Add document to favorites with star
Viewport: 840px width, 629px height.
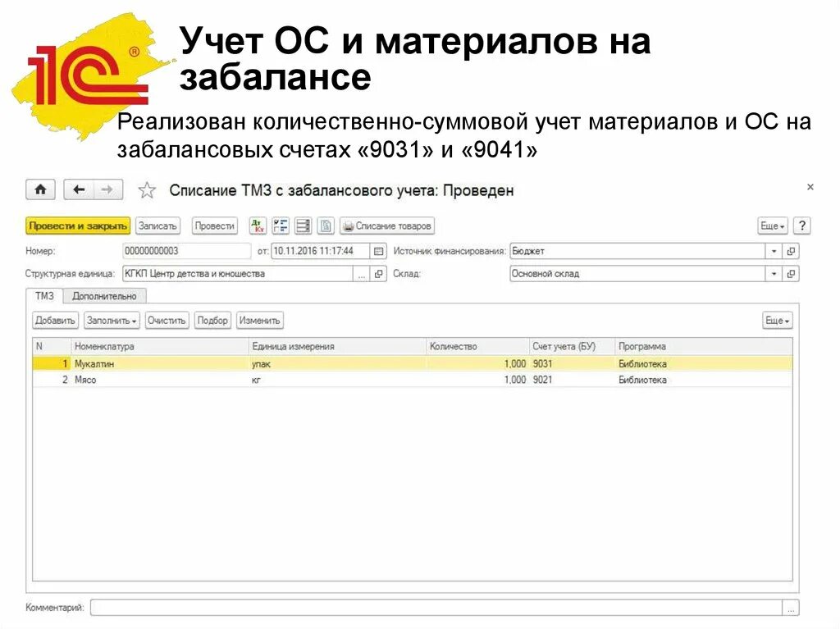pos(147,190)
